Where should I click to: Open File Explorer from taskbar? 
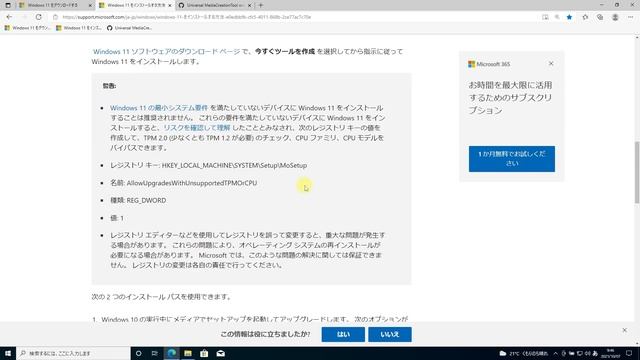click(x=188, y=353)
